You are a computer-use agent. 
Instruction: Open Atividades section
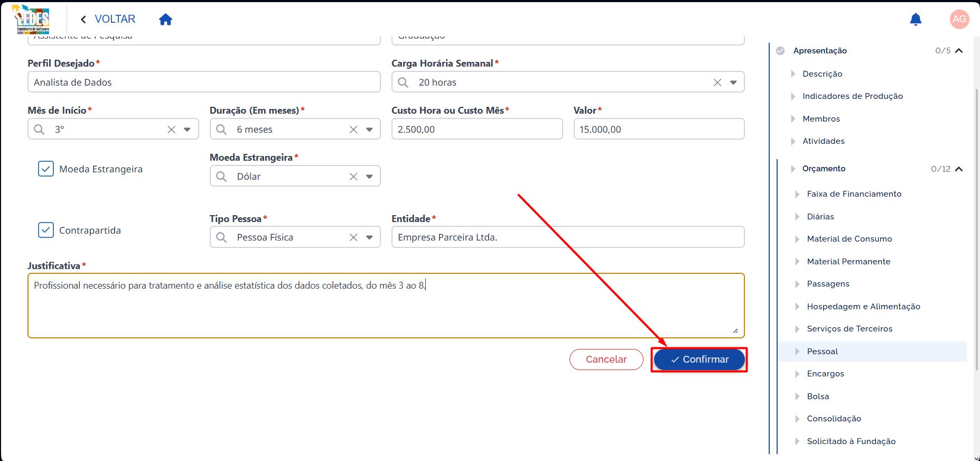tap(823, 141)
